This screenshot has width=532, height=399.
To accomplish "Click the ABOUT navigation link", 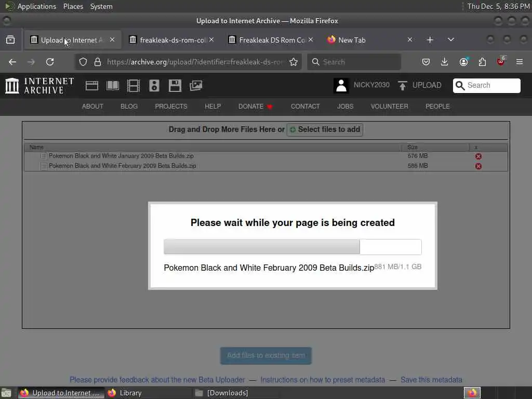I will (92, 107).
